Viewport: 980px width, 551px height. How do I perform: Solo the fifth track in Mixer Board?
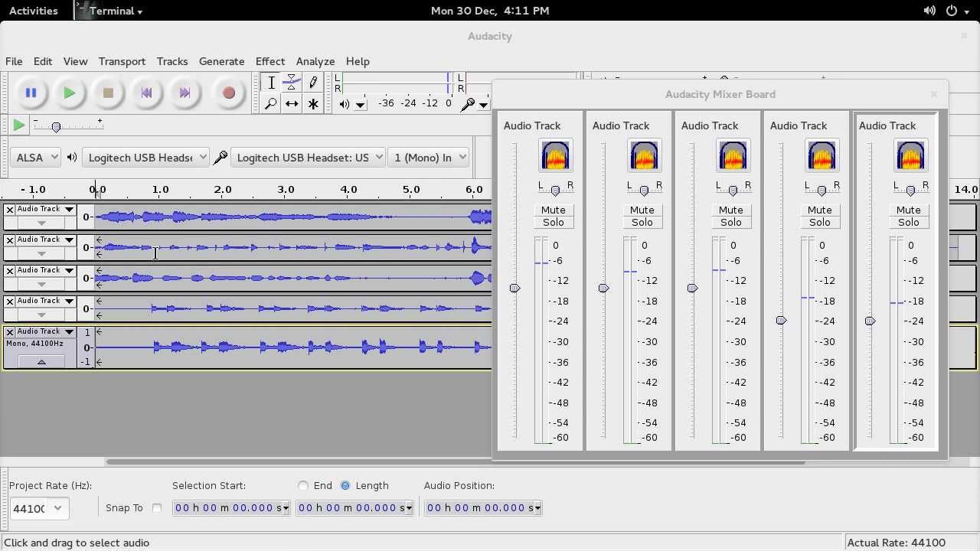pyautogui.click(x=909, y=222)
